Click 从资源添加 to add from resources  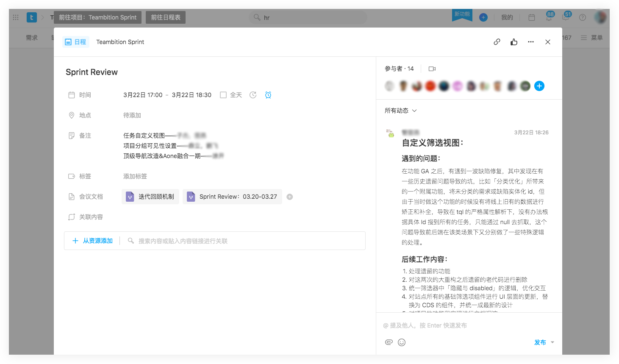click(93, 241)
